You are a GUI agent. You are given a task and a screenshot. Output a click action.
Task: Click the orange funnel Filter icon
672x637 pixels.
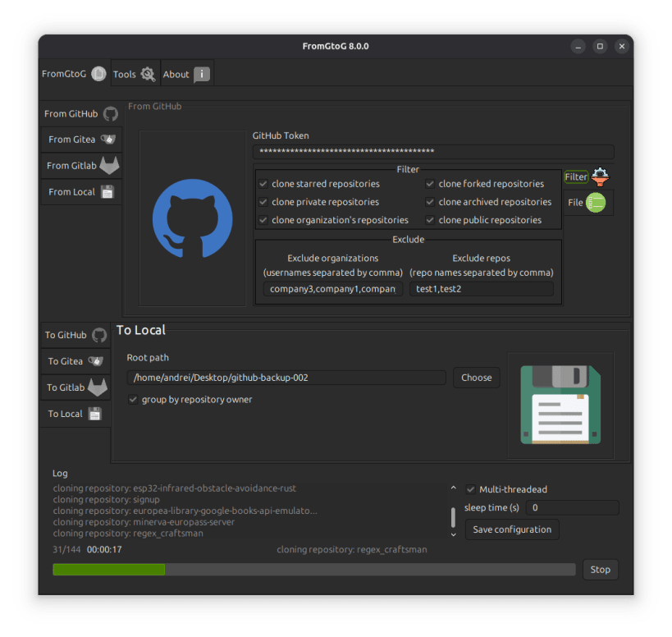[600, 176]
